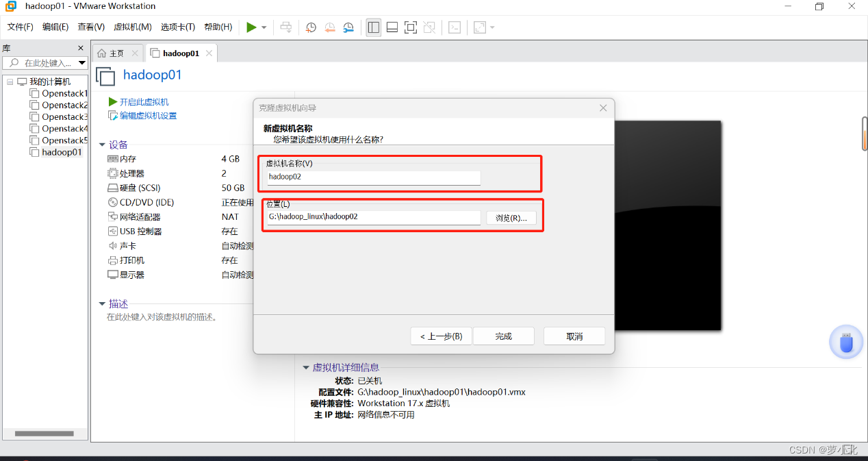
Task: Open the 帮助(H) menu
Action: tap(218, 27)
